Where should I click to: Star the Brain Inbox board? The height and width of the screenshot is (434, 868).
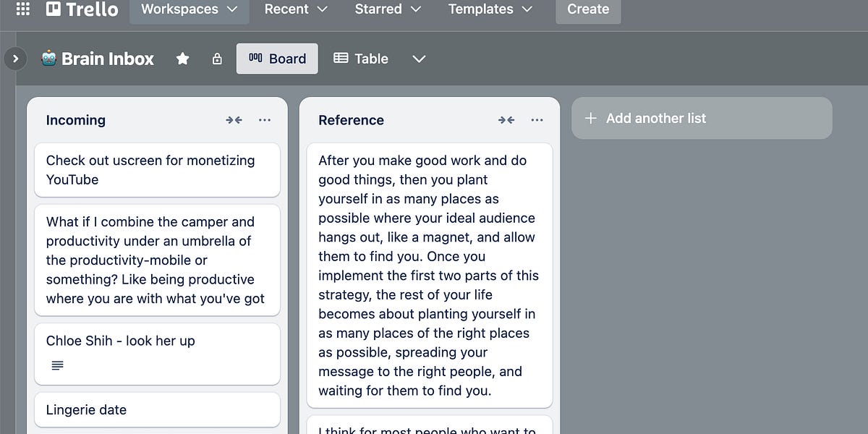(182, 59)
